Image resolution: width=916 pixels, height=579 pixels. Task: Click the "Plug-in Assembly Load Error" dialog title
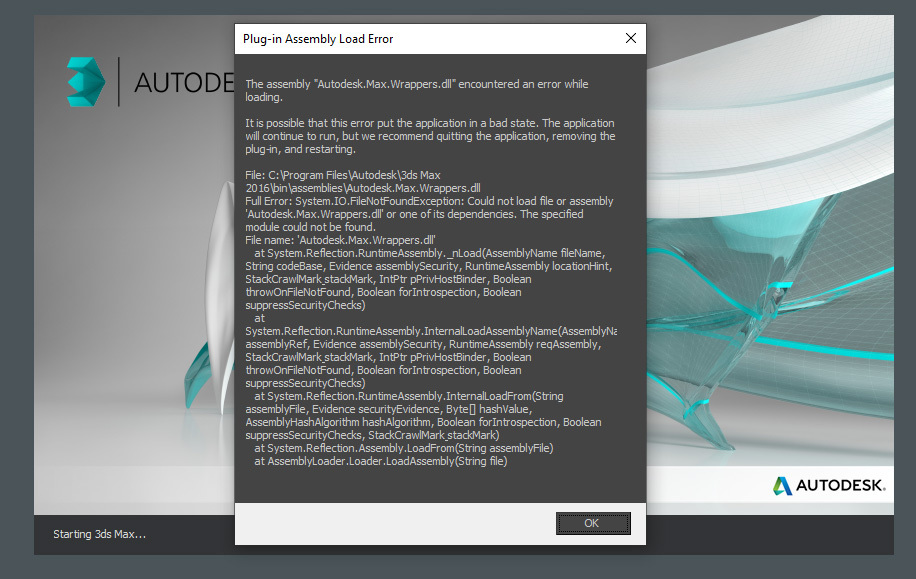pyautogui.click(x=318, y=39)
